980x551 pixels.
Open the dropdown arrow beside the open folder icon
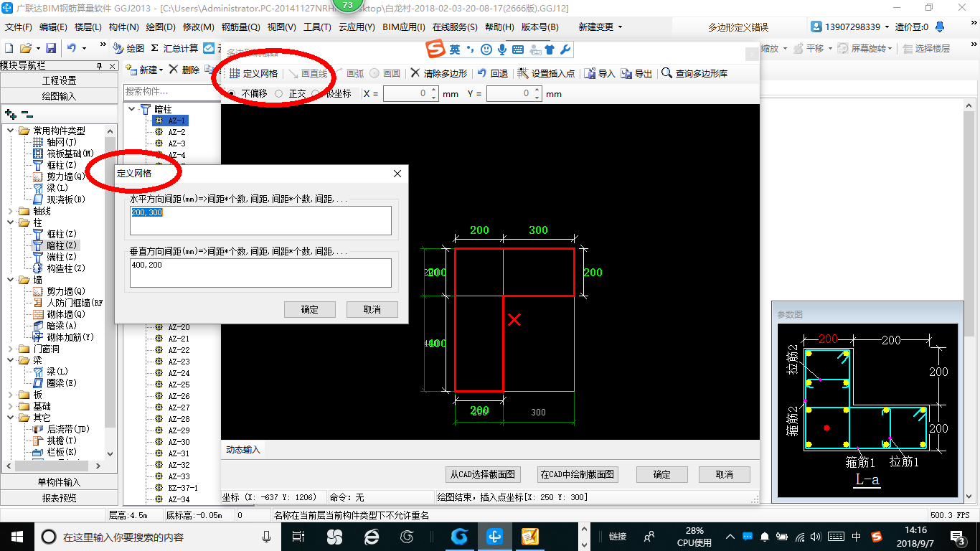pyautogui.click(x=37, y=48)
